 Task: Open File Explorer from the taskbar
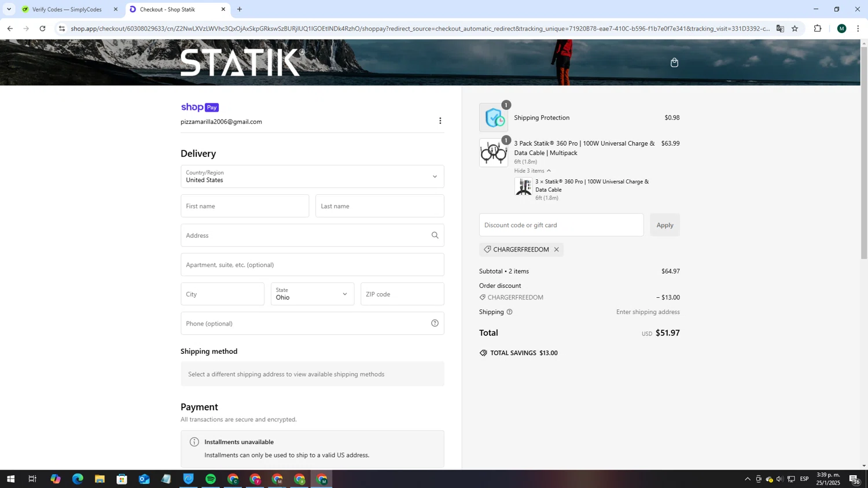[100, 479]
